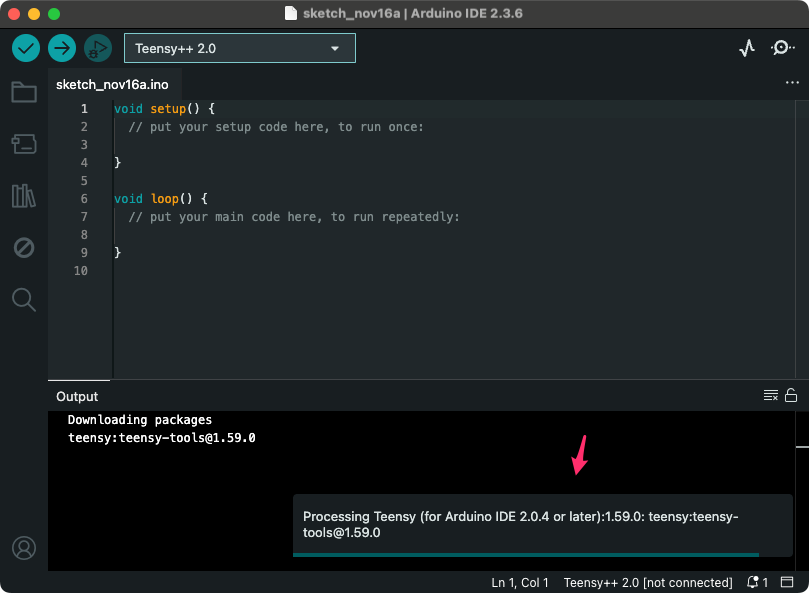Click the Processing Teensy progress bar
The height and width of the screenshot is (593, 809).
(x=525, y=554)
